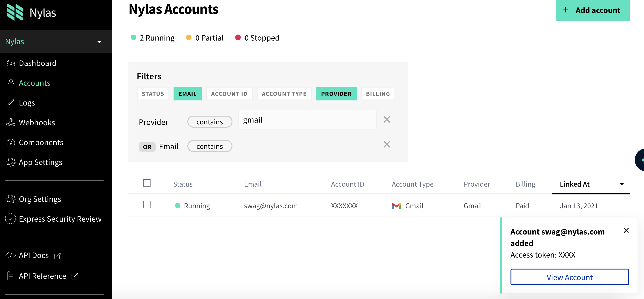Click the swag@nylas.com email cell
The width and height of the screenshot is (644, 299).
pyautogui.click(x=271, y=206)
